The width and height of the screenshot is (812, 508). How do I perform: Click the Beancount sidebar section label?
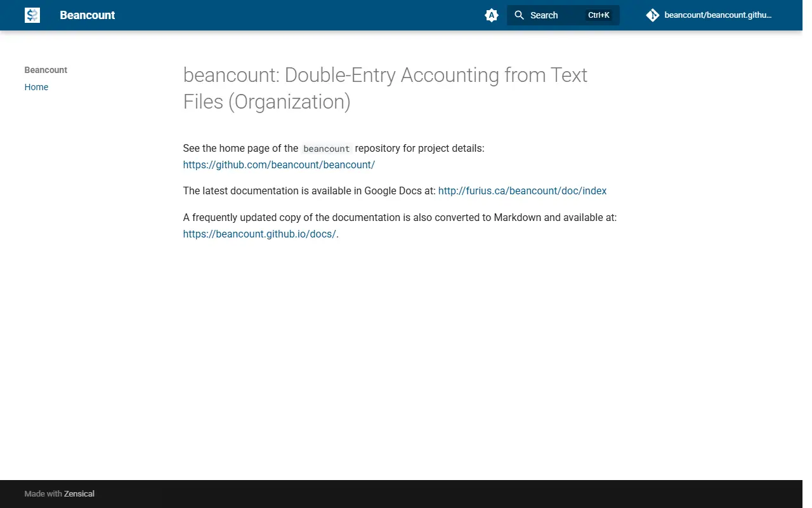click(x=46, y=70)
